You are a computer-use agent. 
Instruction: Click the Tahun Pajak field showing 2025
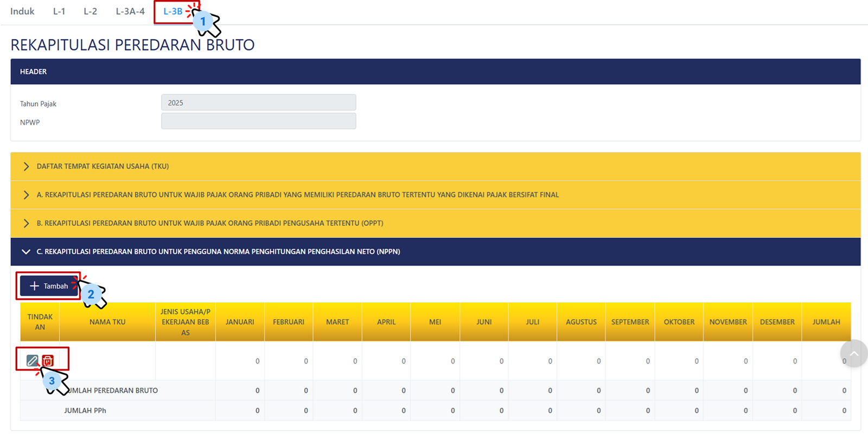click(x=258, y=103)
